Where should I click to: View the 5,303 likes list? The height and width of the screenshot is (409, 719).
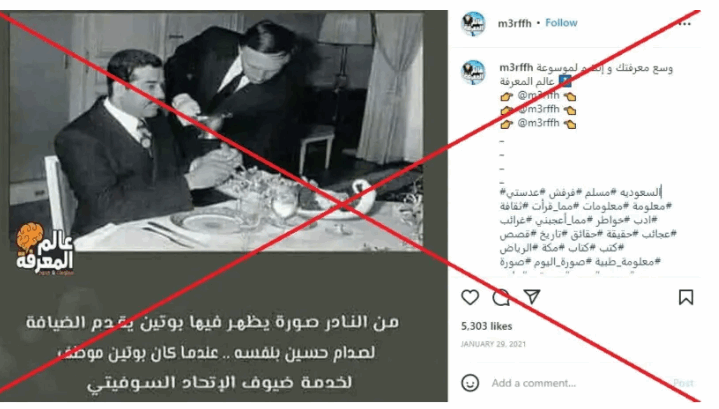coord(487,326)
